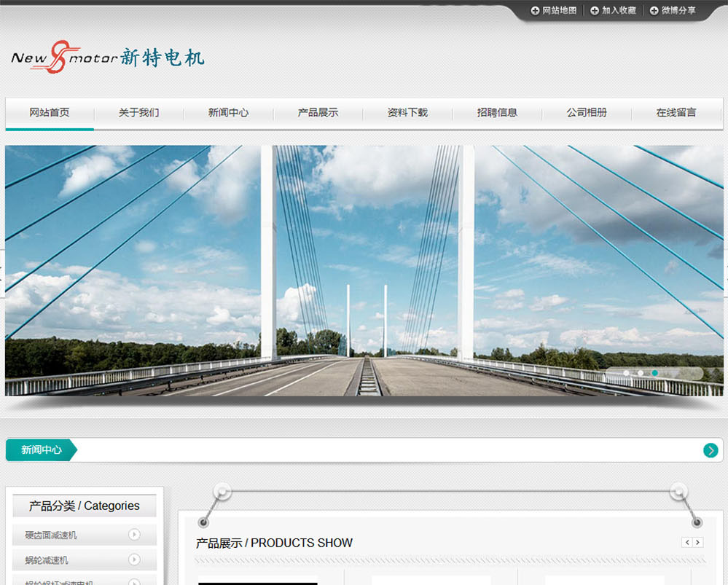
Task: Open the 关于我们 page
Action: [138, 113]
